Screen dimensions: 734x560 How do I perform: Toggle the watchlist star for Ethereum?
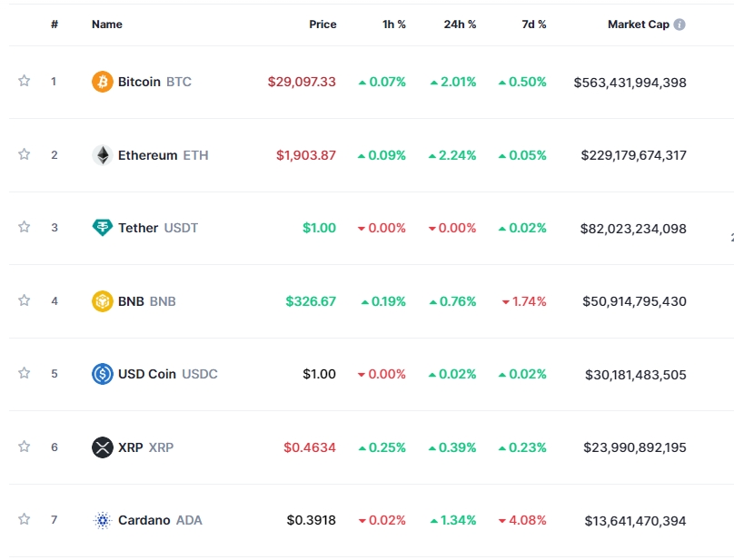tap(25, 154)
